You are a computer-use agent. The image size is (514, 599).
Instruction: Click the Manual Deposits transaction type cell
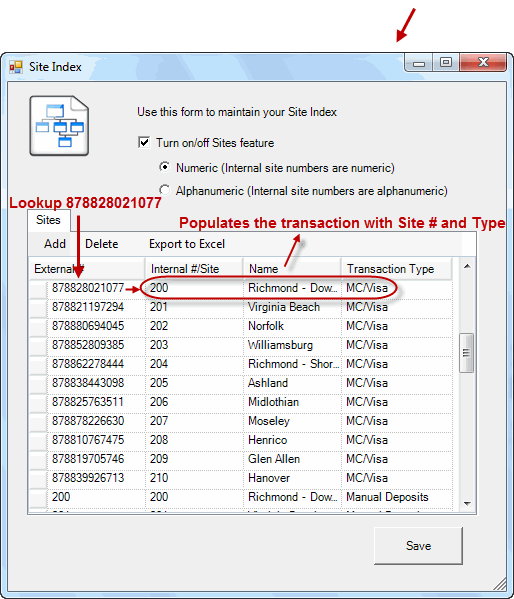[x=397, y=499]
